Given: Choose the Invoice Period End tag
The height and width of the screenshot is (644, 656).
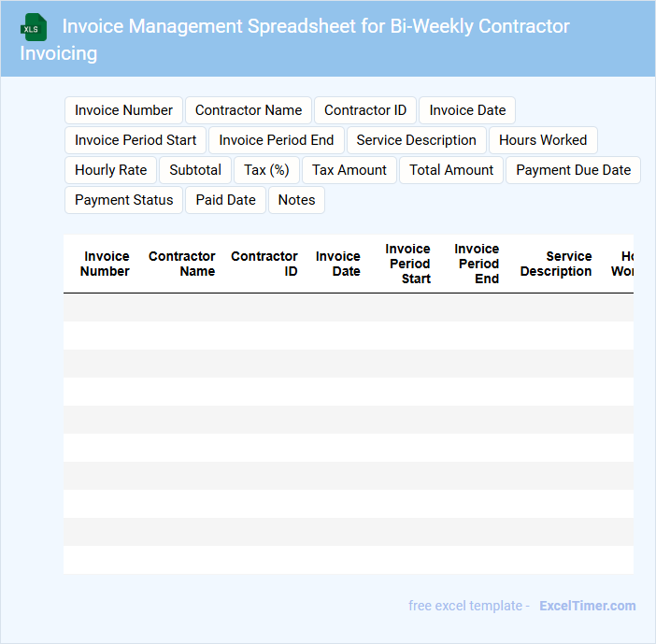Looking at the screenshot, I should pos(276,140).
